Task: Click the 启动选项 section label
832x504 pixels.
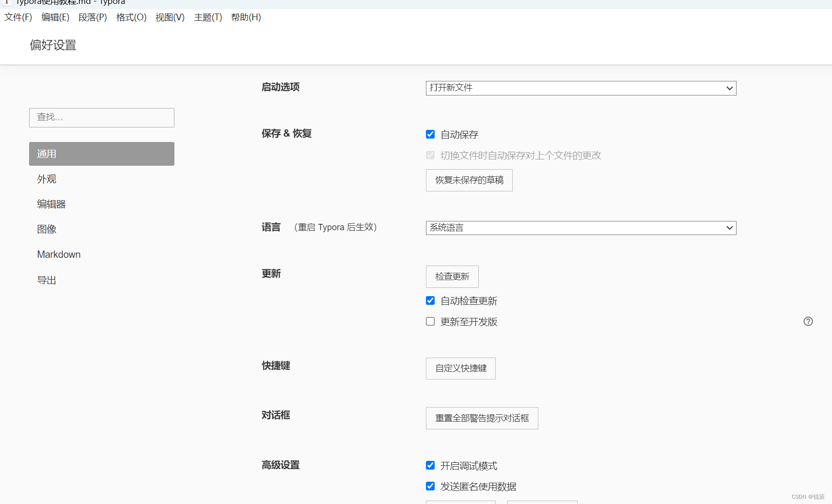Action: tap(281, 87)
